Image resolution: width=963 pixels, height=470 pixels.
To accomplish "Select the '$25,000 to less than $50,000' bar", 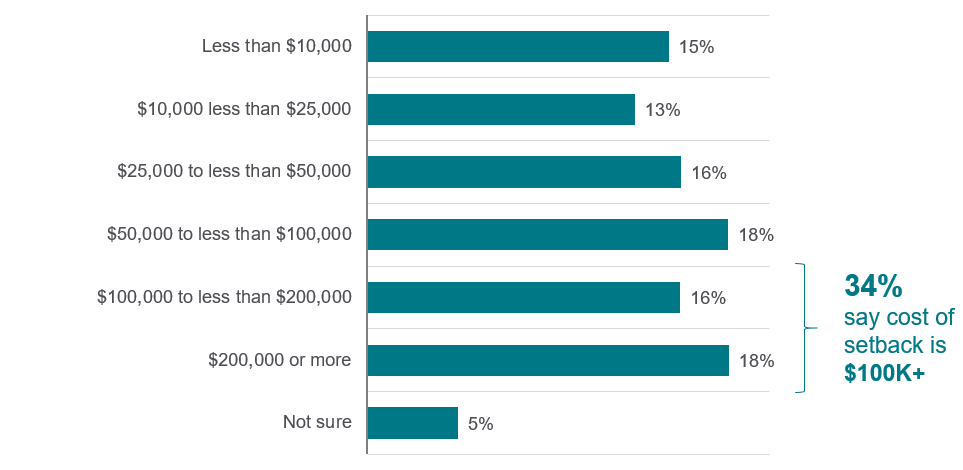I will tap(524, 172).
